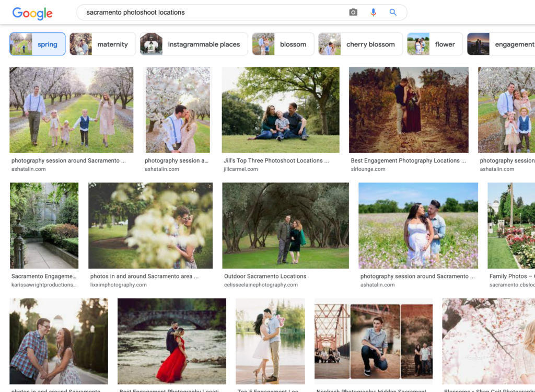
Task: Open couple under olive trees photo
Action: click(286, 226)
